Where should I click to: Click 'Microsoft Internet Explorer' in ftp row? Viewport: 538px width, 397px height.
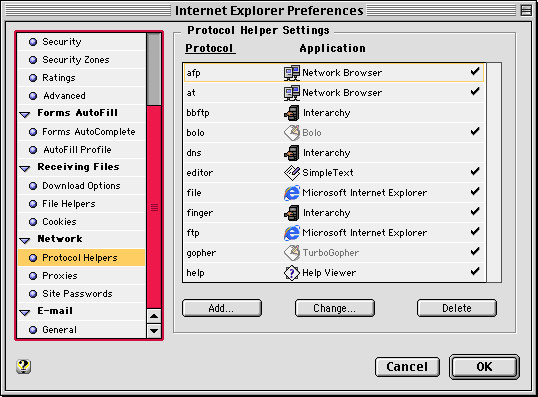click(364, 233)
